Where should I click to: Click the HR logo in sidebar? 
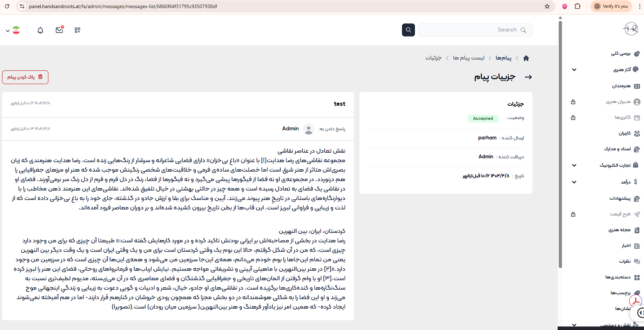tap(630, 29)
